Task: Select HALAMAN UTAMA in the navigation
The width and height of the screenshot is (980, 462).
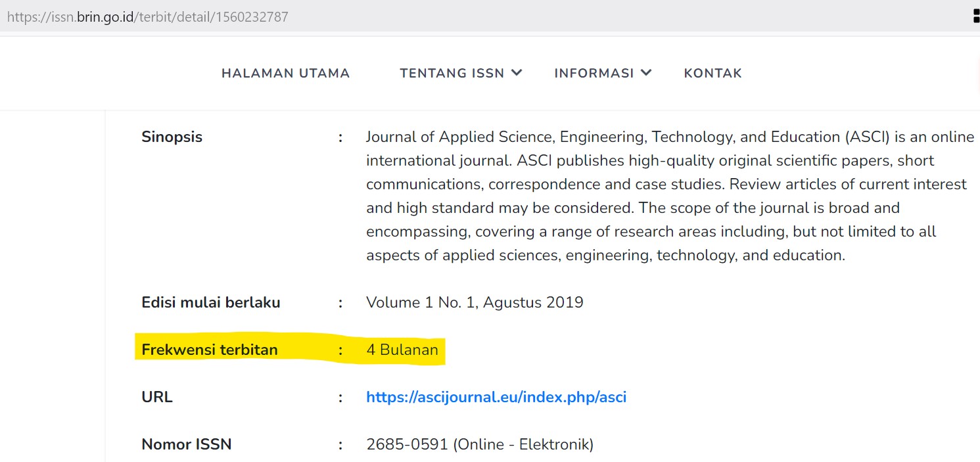Action: pyautogui.click(x=285, y=73)
